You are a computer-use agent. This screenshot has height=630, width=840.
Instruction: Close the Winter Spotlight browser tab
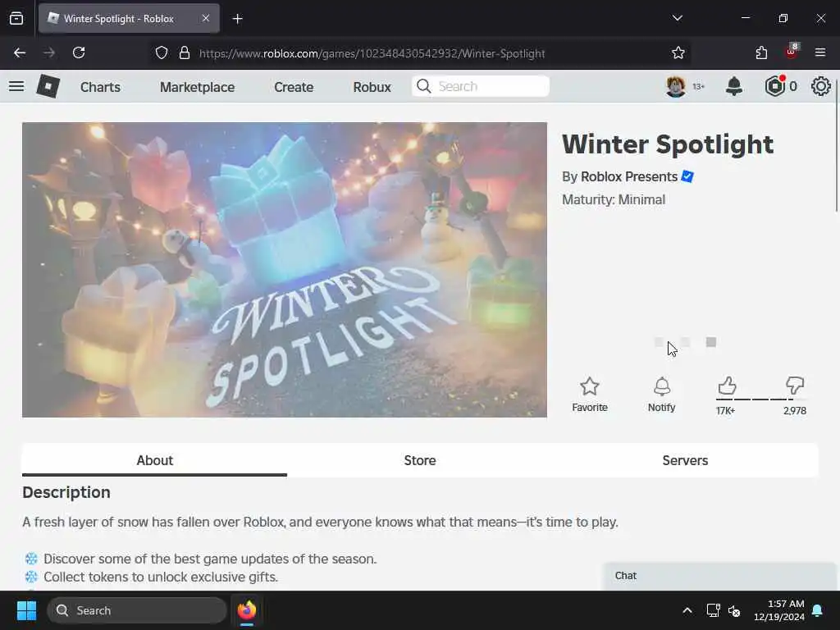pos(206,19)
